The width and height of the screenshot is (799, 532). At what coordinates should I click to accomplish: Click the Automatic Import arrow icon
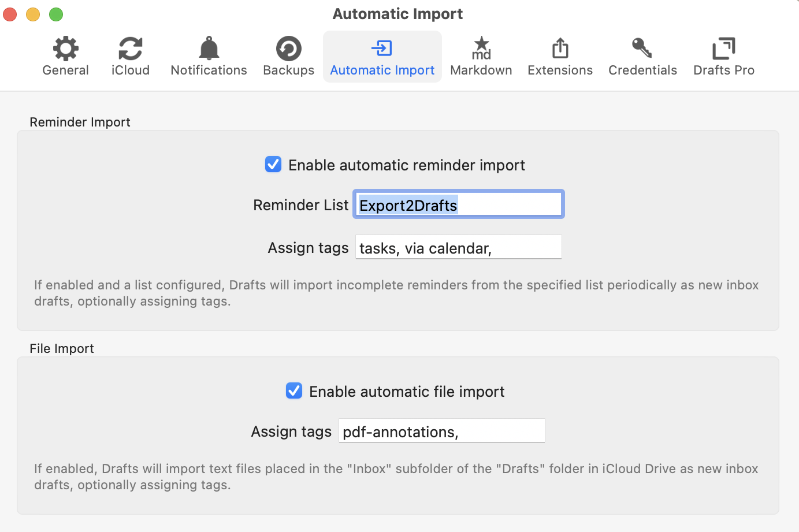tap(382, 49)
